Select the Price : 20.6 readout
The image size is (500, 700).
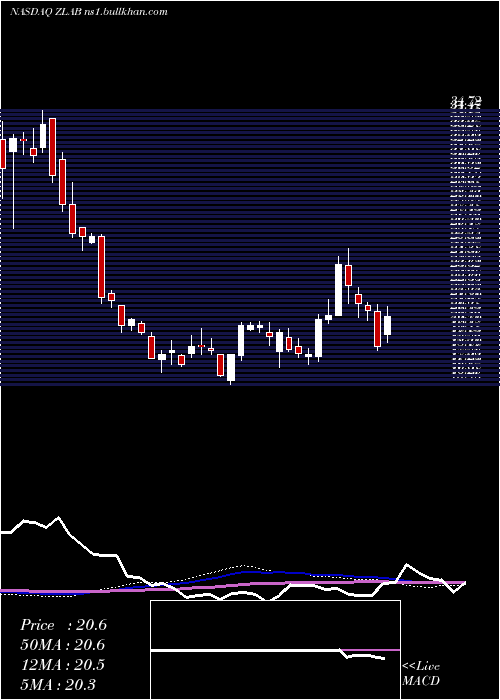(63, 625)
